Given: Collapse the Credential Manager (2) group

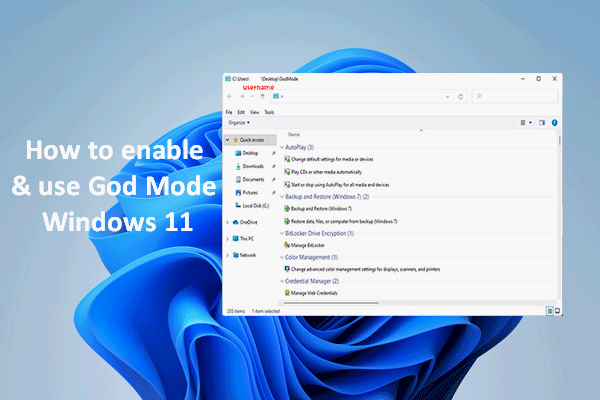Looking at the screenshot, I should click(282, 281).
